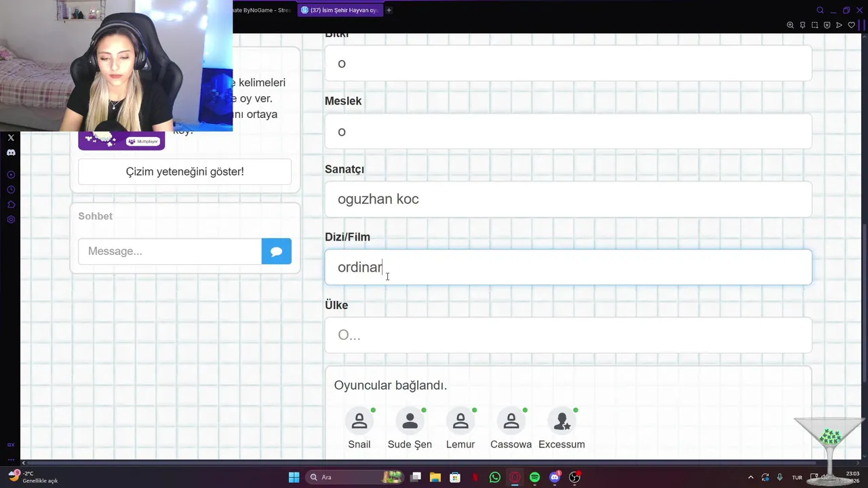Open WhatsApp from taskbar
The height and width of the screenshot is (488, 868).
click(495, 477)
